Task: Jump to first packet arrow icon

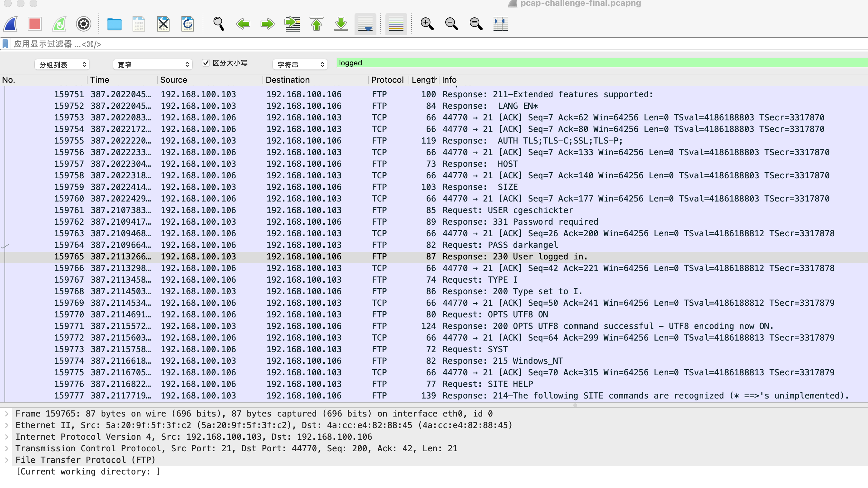Action: click(316, 24)
